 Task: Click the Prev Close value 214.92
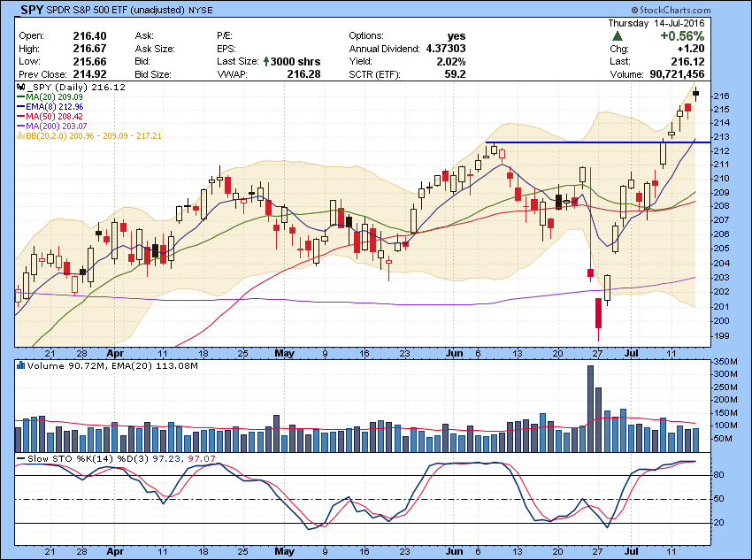(x=89, y=74)
